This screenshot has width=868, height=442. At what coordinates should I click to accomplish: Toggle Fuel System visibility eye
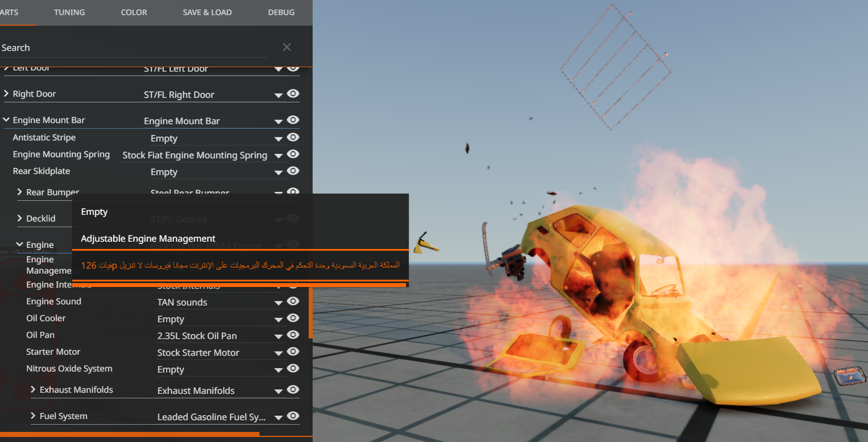[293, 416]
